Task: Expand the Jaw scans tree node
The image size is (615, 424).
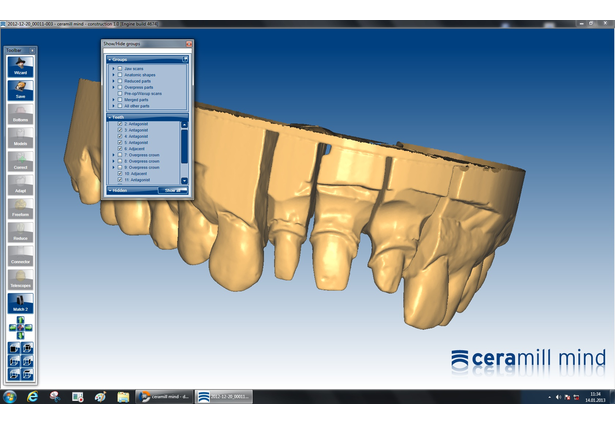Action: tap(113, 69)
